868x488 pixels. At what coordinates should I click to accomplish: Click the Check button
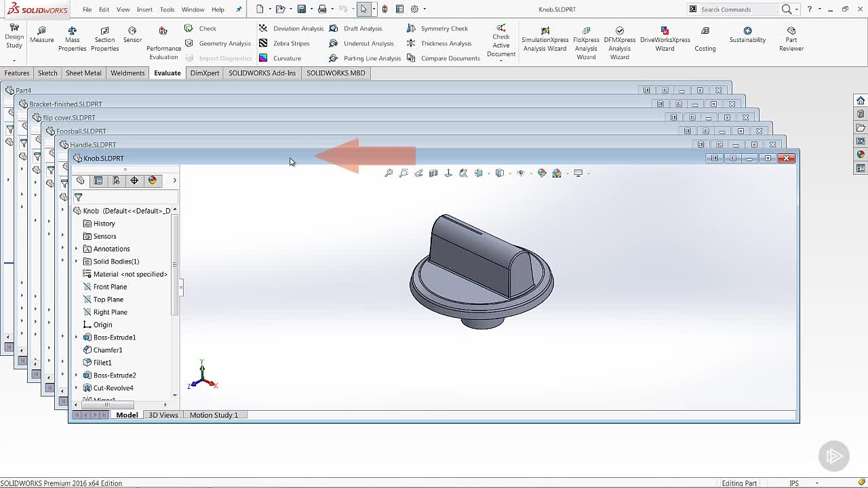[200, 28]
